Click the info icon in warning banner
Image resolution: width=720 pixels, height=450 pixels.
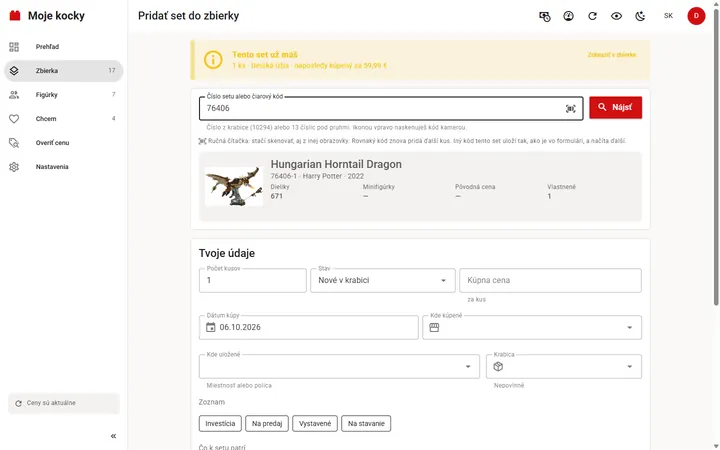tap(213, 60)
